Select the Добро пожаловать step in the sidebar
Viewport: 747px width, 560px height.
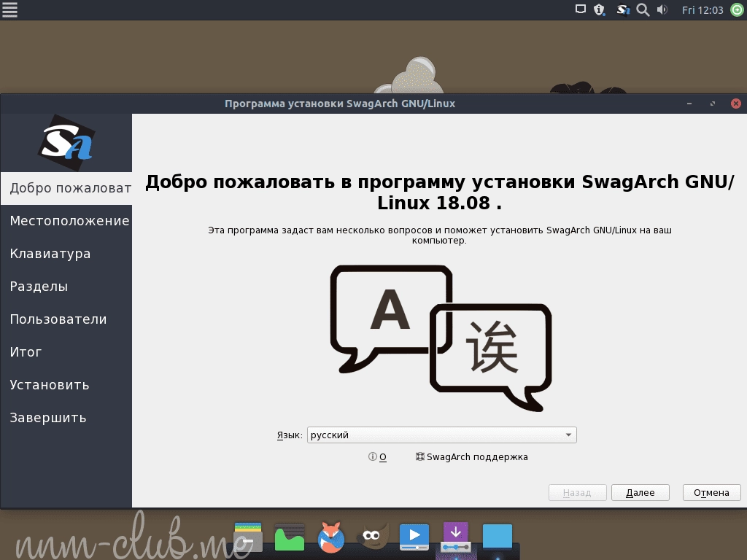(66, 188)
